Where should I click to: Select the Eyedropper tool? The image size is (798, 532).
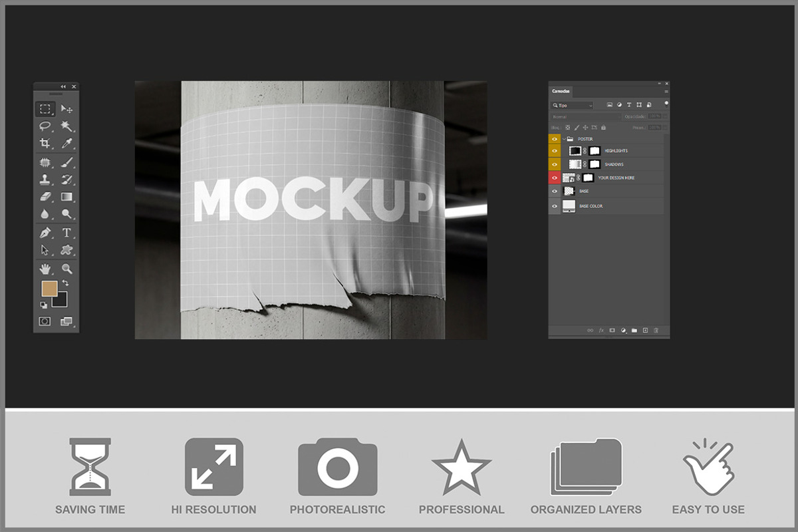66,143
